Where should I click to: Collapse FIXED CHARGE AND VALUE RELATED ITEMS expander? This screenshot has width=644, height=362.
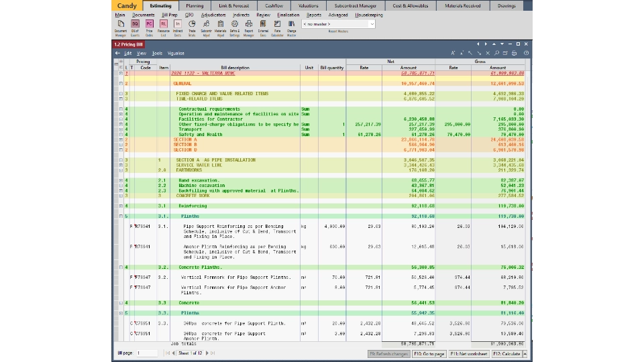[x=121, y=94]
